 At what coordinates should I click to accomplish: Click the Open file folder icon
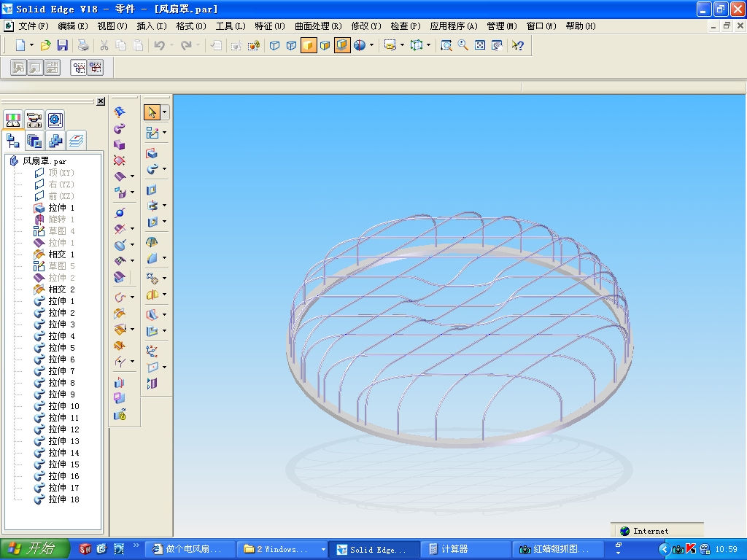tap(46, 45)
